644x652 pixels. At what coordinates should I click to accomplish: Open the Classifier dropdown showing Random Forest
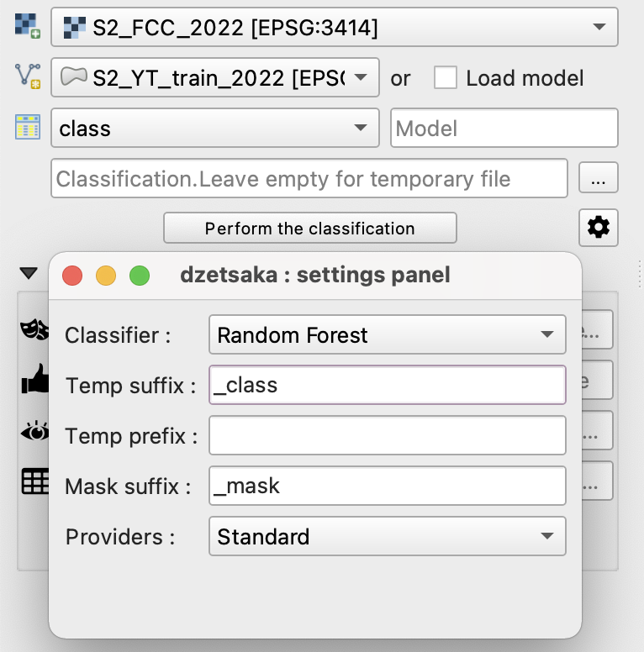(x=387, y=335)
